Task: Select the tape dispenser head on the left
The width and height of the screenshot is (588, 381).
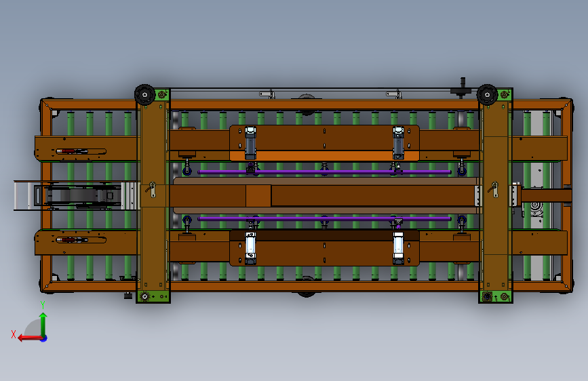Action: pos(77,195)
